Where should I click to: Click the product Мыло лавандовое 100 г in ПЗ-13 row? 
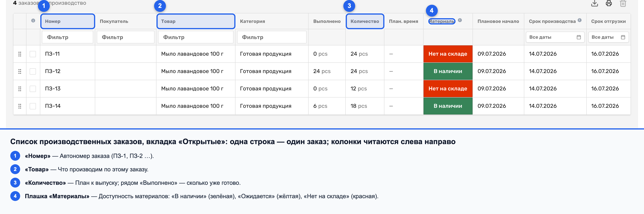(x=192, y=89)
